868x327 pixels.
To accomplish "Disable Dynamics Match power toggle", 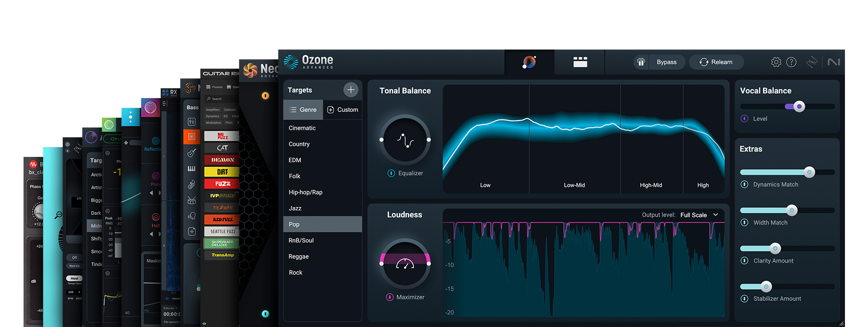I will [745, 184].
